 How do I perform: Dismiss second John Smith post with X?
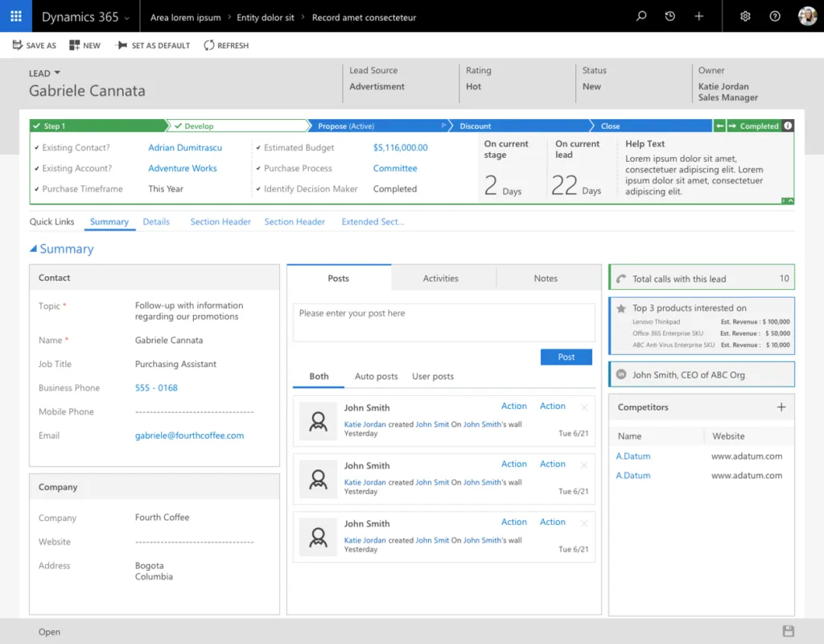(584, 464)
